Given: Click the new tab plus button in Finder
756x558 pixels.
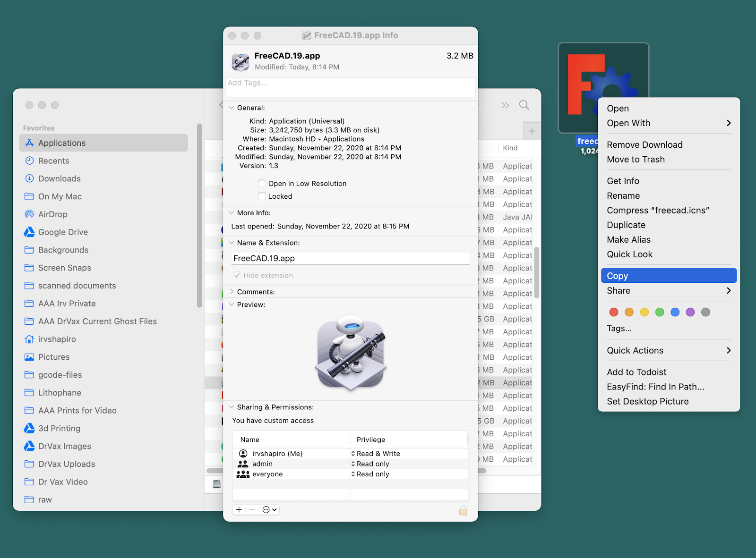Looking at the screenshot, I should click(x=532, y=131).
